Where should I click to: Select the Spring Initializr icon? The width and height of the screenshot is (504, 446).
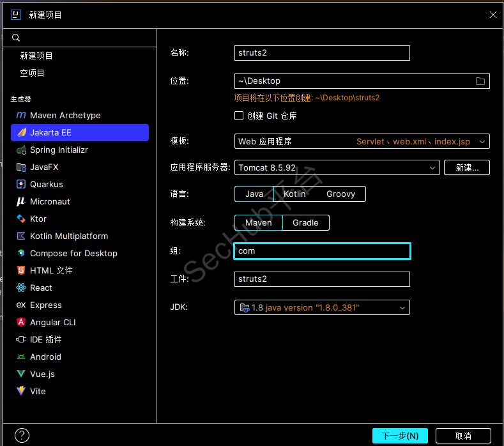(x=21, y=150)
